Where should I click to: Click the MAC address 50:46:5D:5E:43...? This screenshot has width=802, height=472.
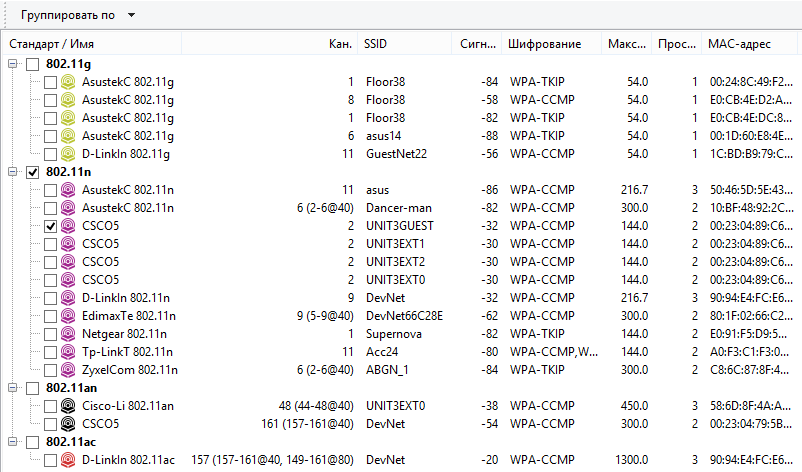click(751, 190)
